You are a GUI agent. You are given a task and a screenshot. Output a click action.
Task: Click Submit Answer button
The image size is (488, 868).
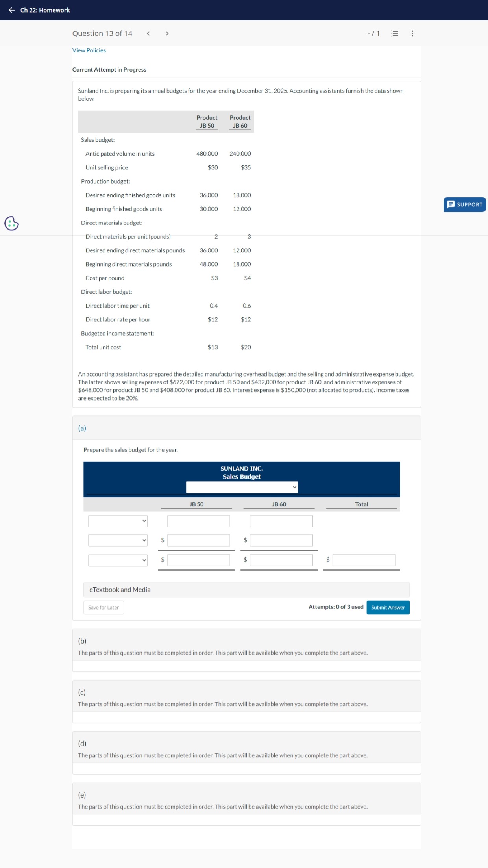[x=388, y=607]
